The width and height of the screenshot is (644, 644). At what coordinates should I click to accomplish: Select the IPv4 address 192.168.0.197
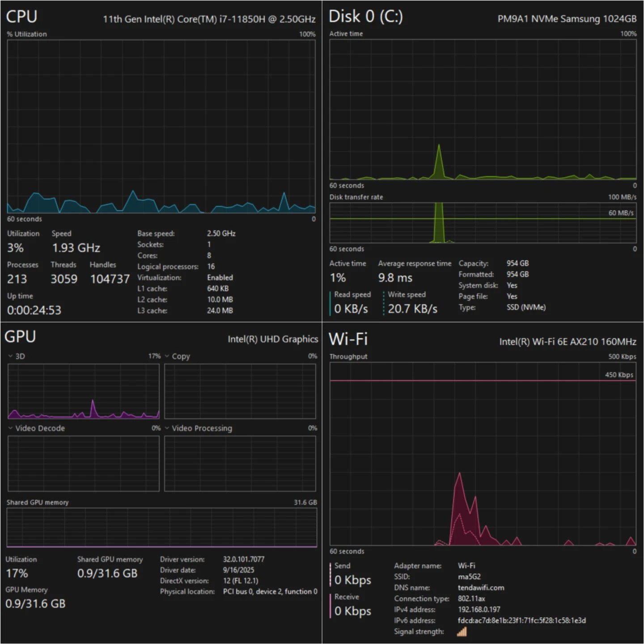479,609
